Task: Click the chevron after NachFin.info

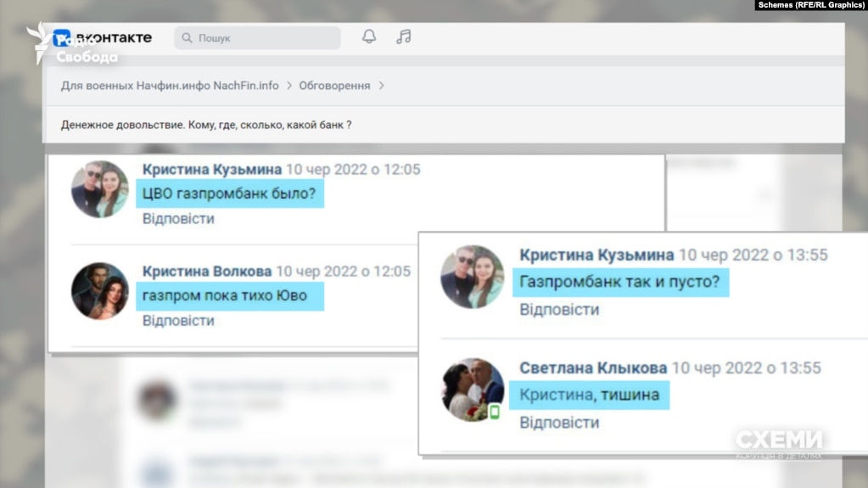Action: [289, 86]
